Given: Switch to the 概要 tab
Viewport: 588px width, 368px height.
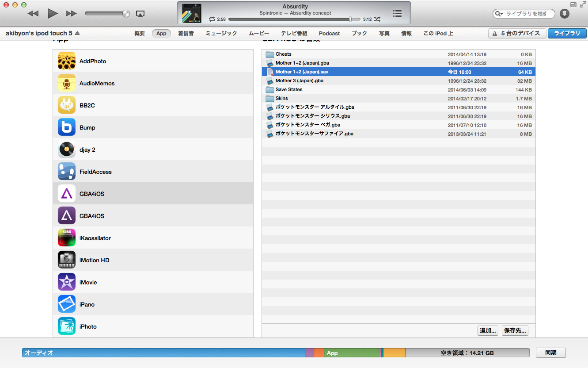Looking at the screenshot, I should (140, 34).
